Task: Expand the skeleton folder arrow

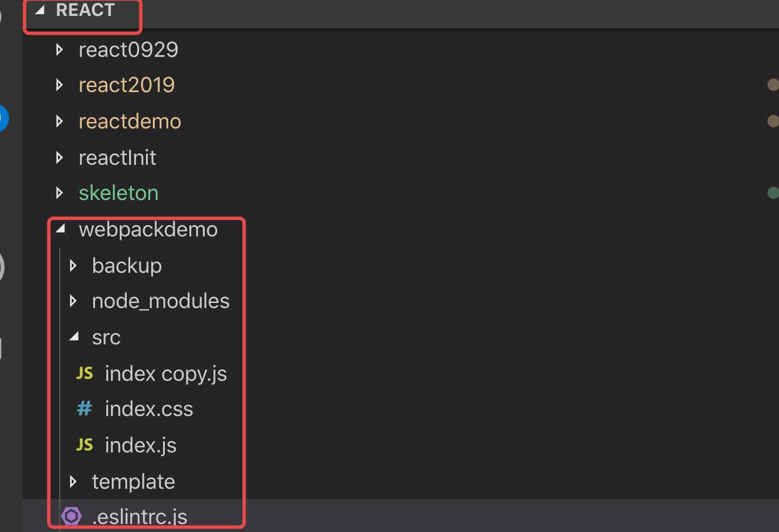Action: tap(59, 193)
